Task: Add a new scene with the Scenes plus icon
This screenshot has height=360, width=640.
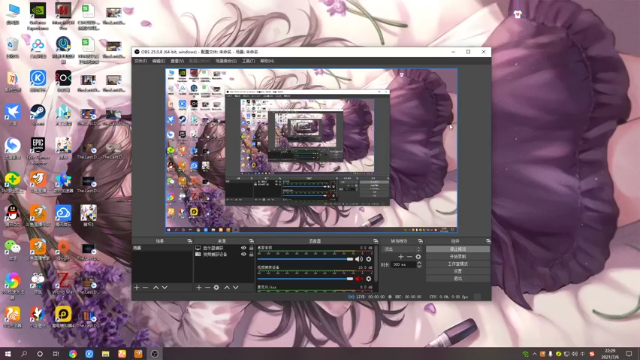Action: (137, 288)
